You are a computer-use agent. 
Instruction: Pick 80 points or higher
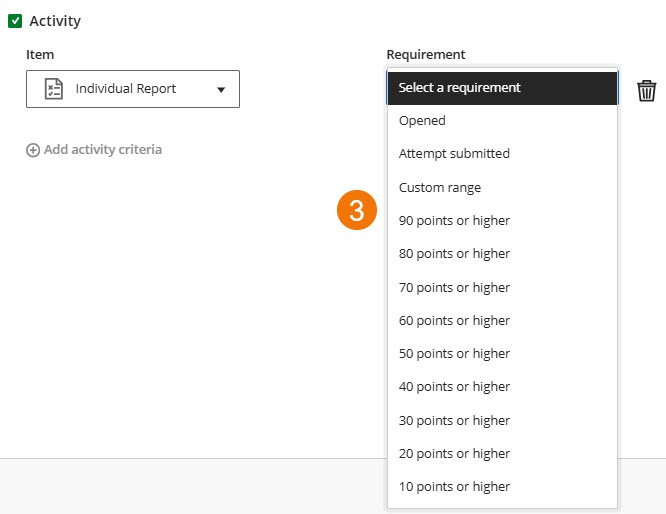pos(454,254)
